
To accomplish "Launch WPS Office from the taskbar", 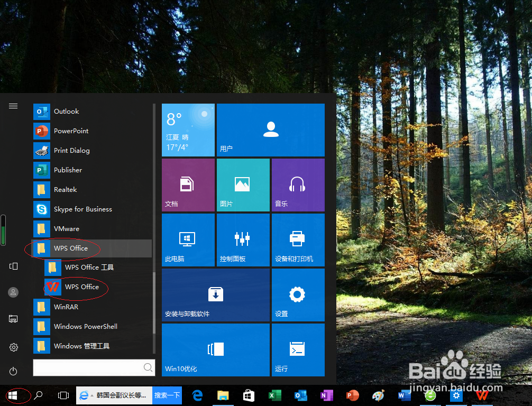I will 482,395.
